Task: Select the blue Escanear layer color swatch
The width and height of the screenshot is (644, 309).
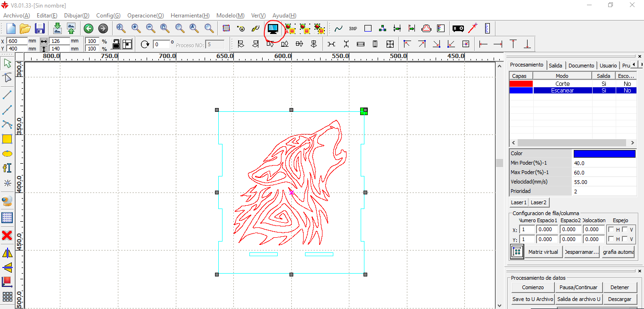Action: point(521,90)
